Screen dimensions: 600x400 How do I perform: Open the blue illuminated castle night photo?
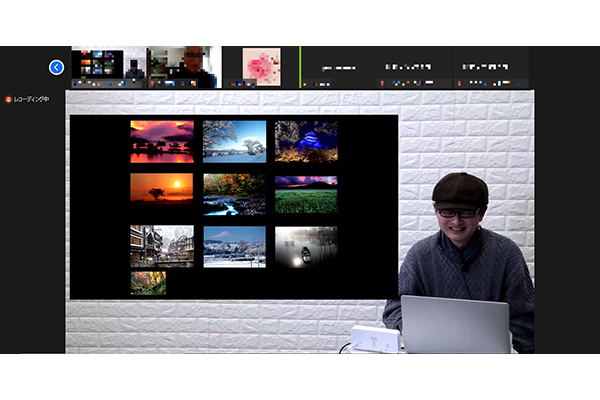[x=306, y=141]
